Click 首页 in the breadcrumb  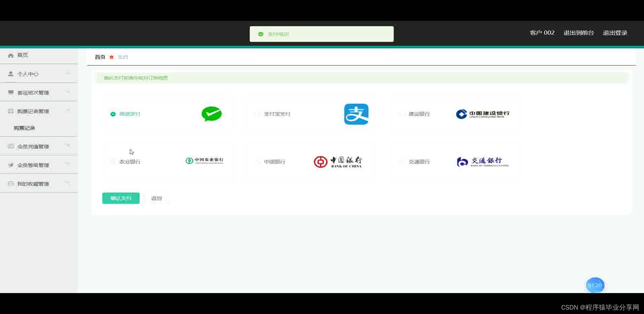click(100, 57)
